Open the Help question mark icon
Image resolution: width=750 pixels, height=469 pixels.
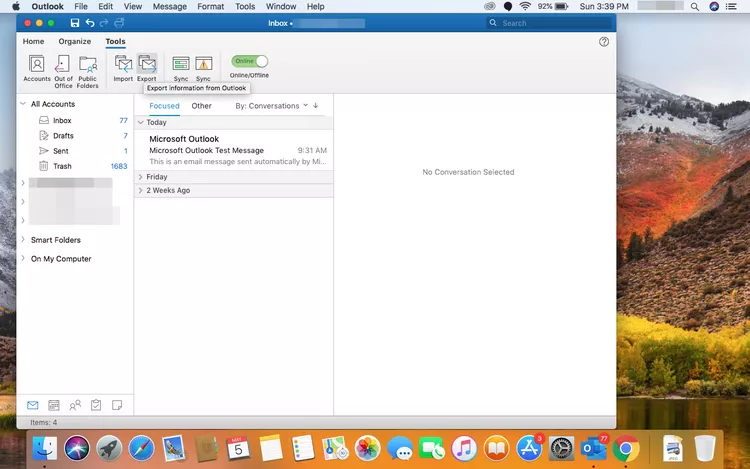click(x=604, y=42)
